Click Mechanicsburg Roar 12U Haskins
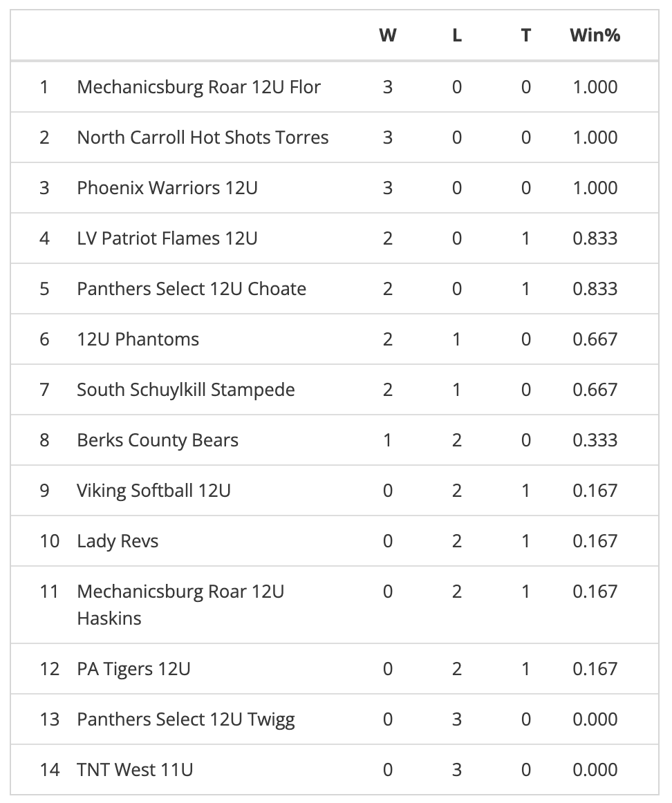Screen dimensions: 672x803 (180, 605)
